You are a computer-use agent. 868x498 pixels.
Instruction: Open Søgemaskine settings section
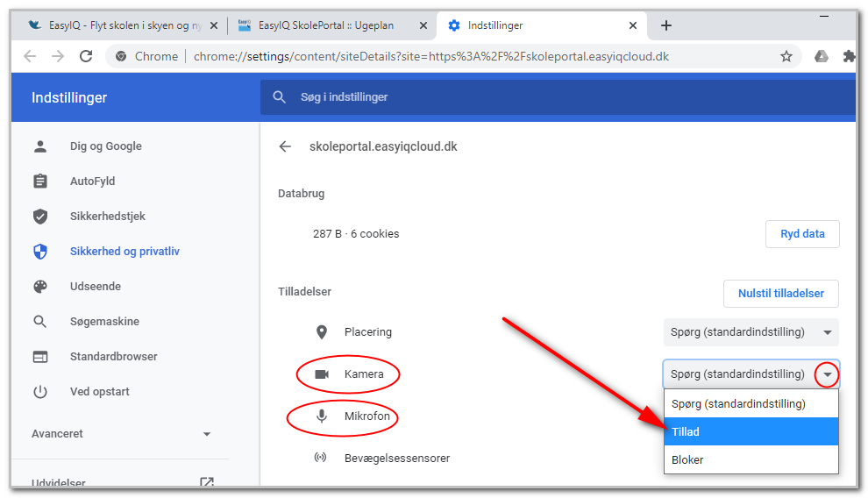click(104, 322)
